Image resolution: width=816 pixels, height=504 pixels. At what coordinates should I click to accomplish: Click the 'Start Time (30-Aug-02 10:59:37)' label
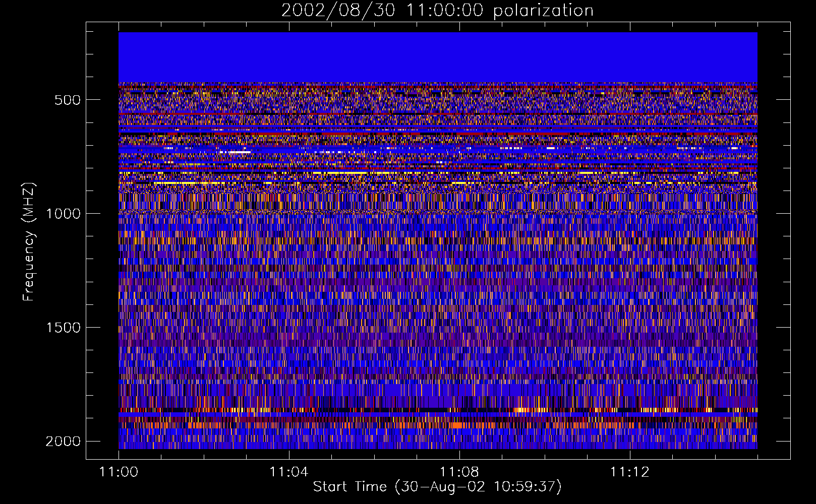pos(437,487)
